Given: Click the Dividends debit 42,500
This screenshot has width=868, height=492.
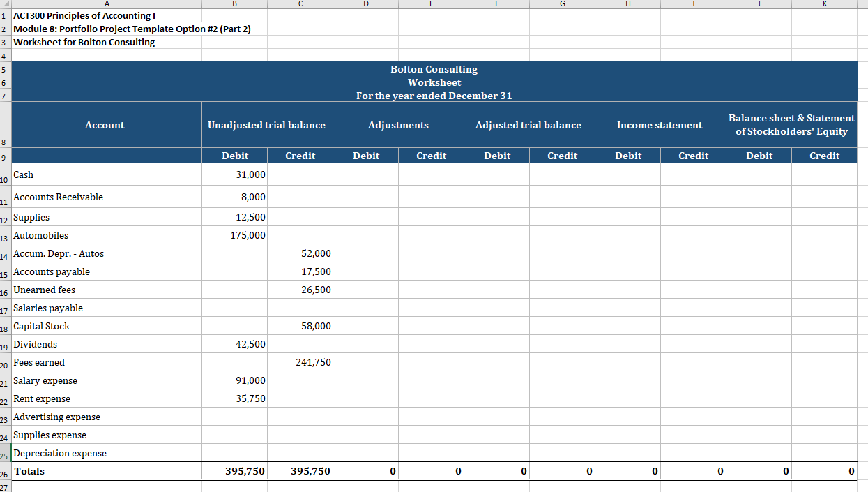Looking at the screenshot, I should point(234,344).
